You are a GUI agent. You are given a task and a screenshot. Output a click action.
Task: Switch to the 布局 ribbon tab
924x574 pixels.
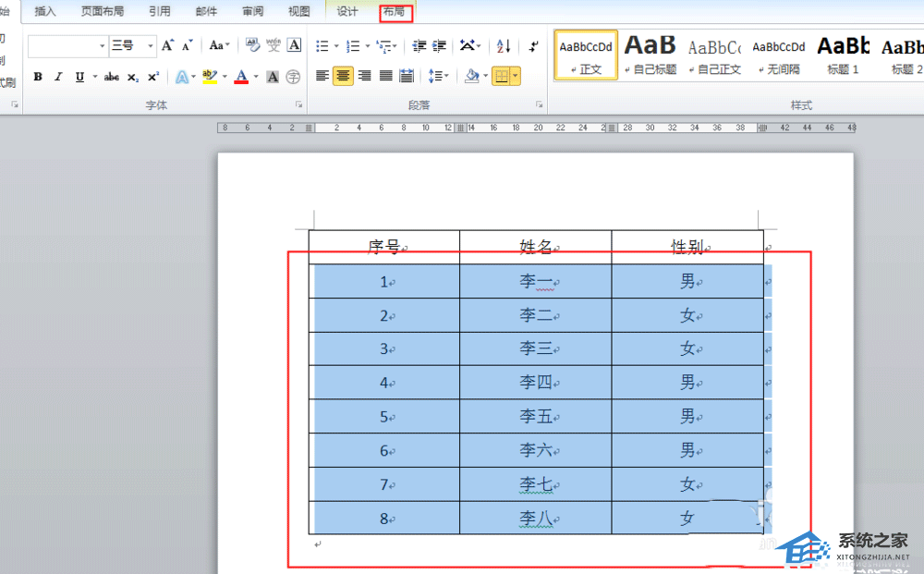pos(394,12)
